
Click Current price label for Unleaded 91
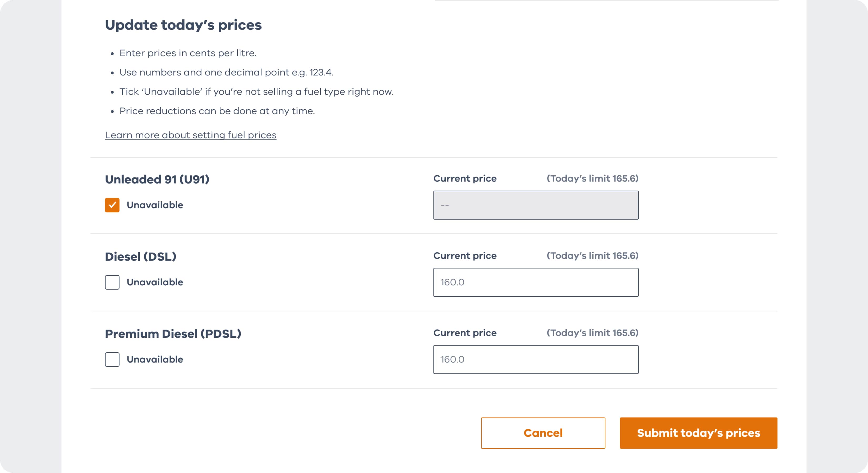click(x=465, y=178)
